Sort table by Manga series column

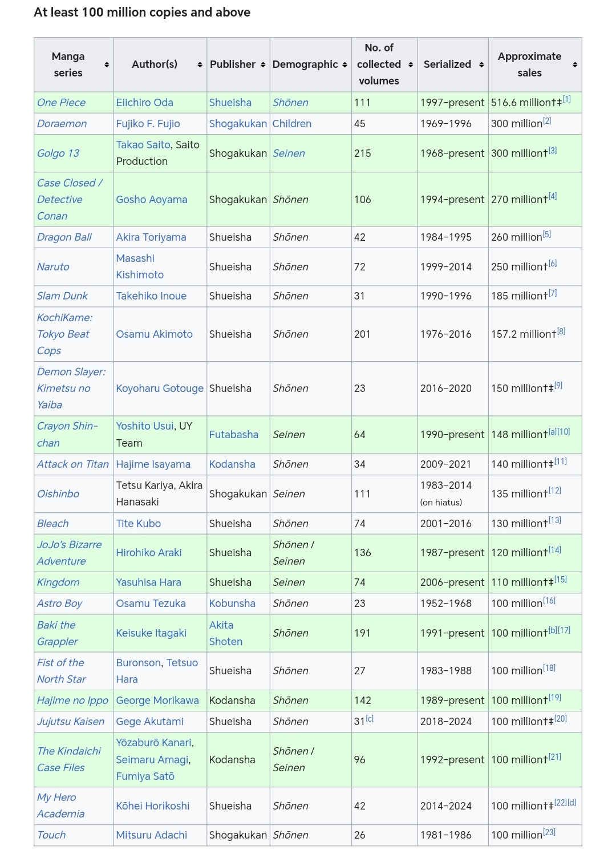click(x=106, y=65)
